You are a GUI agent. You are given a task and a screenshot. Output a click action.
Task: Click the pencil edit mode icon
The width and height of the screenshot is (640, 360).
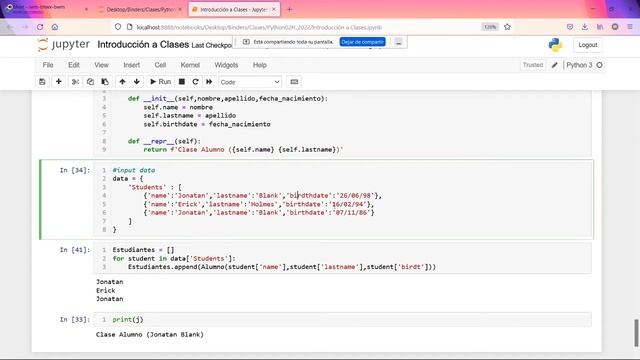554,65
